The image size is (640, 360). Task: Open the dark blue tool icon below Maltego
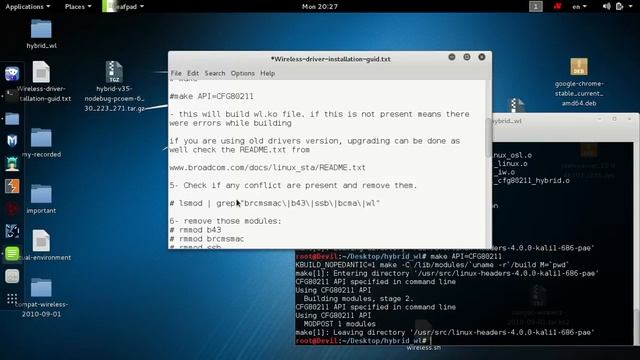tap(12, 231)
